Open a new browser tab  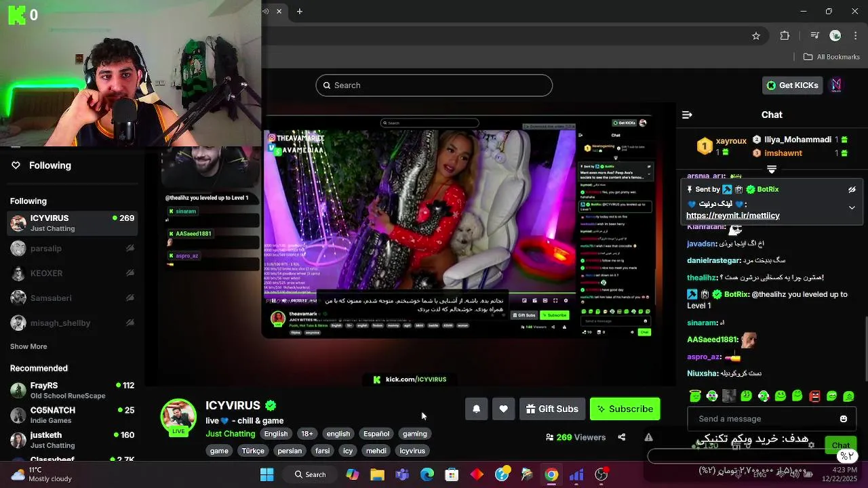click(300, 11)
